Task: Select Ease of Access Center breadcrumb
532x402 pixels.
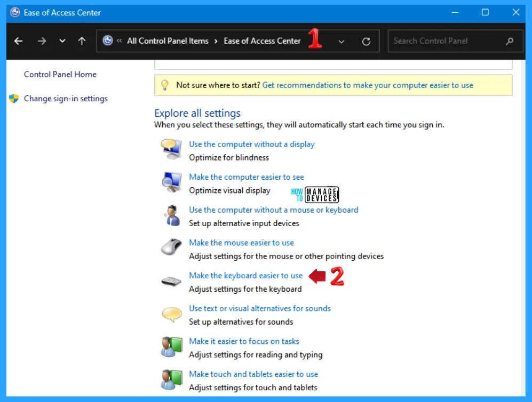Action: [x=262, y=41]
